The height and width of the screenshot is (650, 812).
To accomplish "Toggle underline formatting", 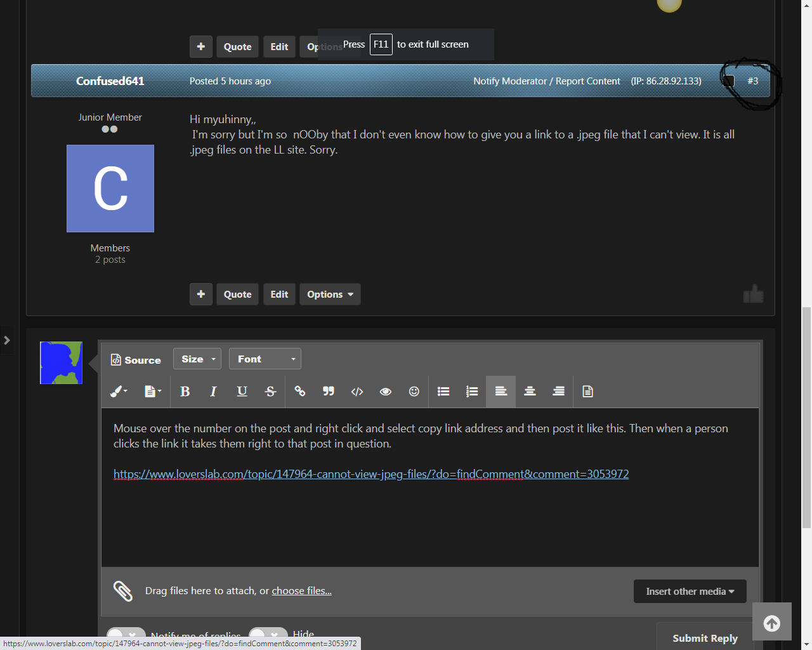I will point(242,392).
